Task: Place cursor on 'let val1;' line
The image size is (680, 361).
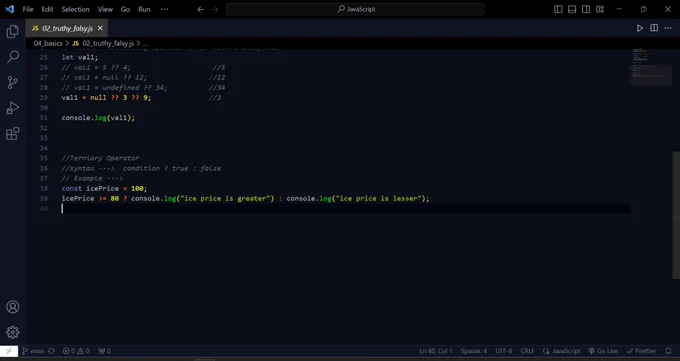Action: pos(80,57)
